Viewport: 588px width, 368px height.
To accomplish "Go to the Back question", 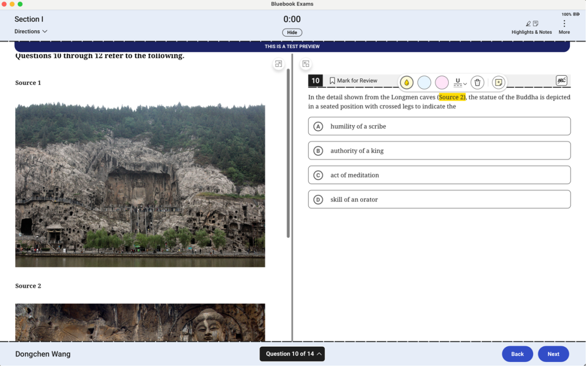I will [x=517, y=354].
